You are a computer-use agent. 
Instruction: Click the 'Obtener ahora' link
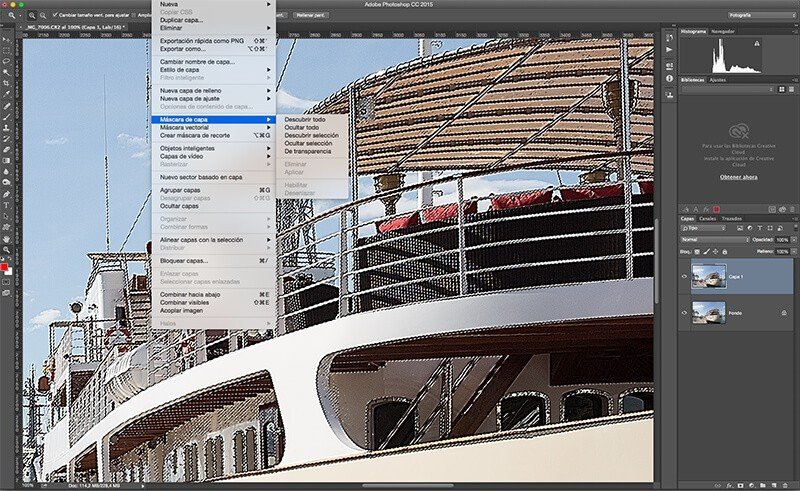[738, 177]
